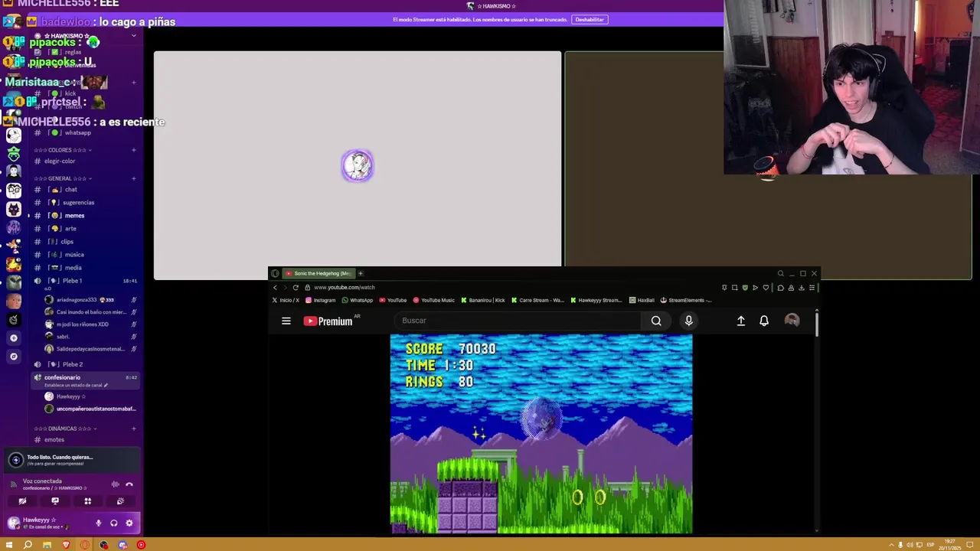Mute the microphone in Discord user panel
This screenshot has height=551, width=980.
click(98, 523)
